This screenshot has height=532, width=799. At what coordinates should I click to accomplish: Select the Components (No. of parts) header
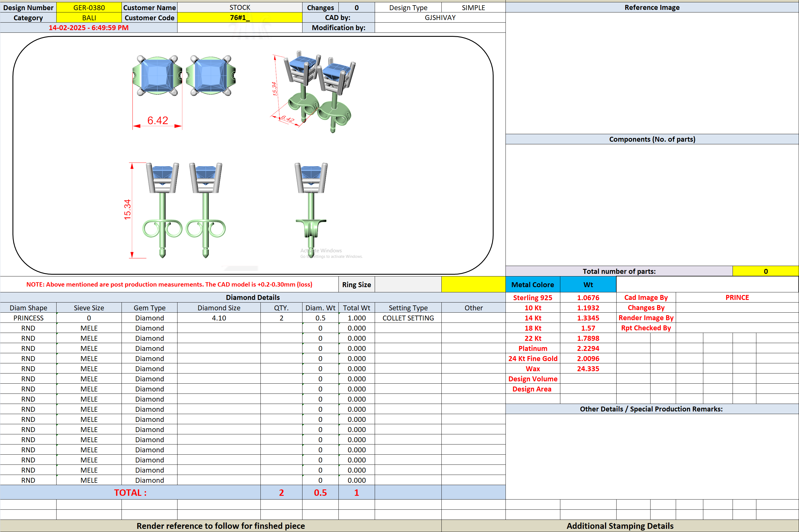click(652, 139)
